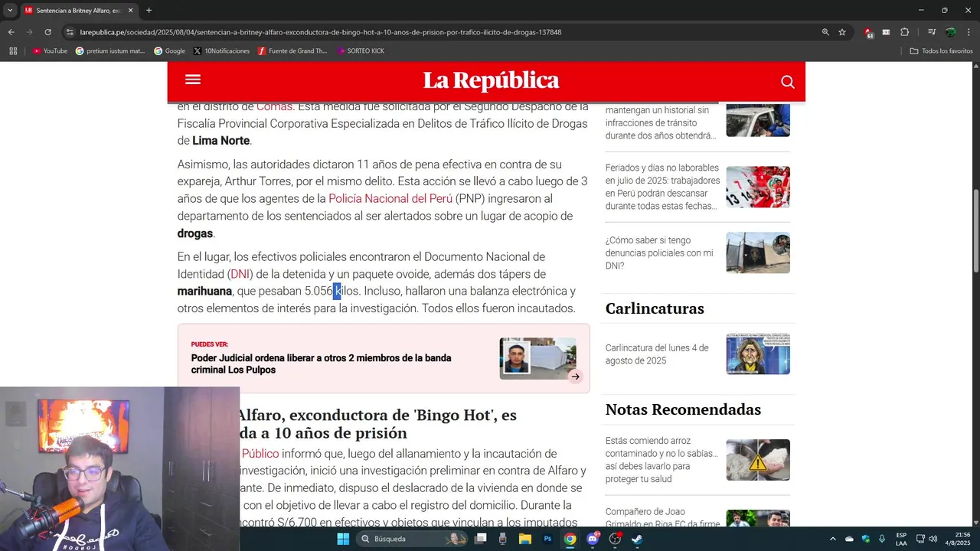The width and height of the screenshot is (980, 551).
Task: Open the rice warning thumbnail
Action: (x=758, y=460)
